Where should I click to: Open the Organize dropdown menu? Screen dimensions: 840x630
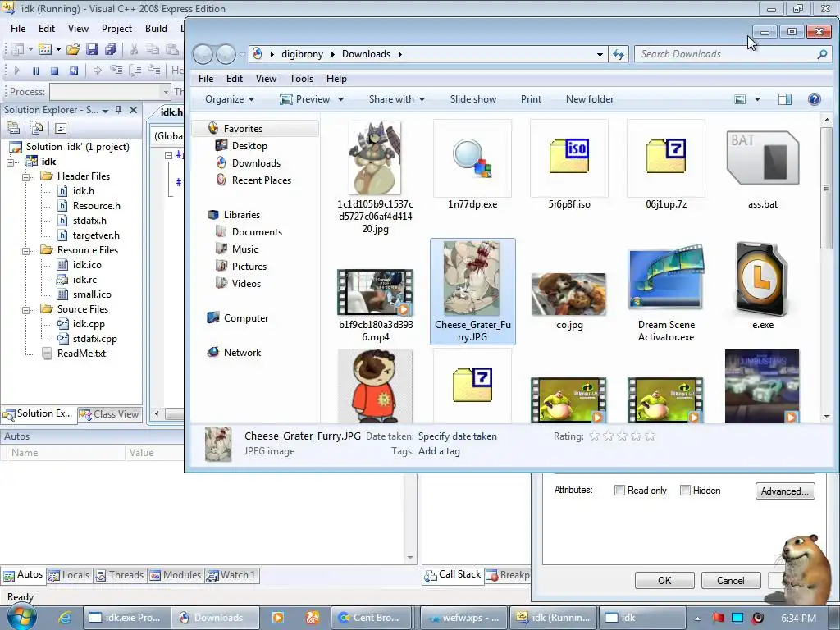[230, 99]
